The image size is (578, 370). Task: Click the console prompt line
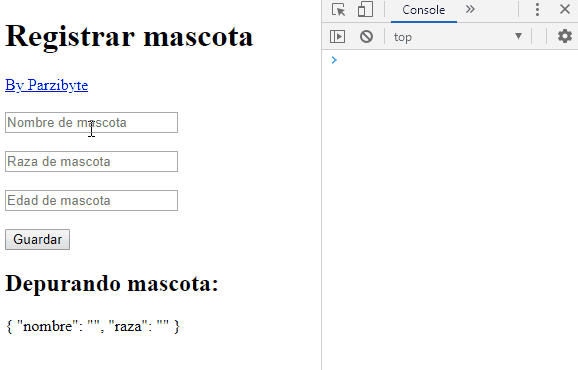[x=450, y=60]
